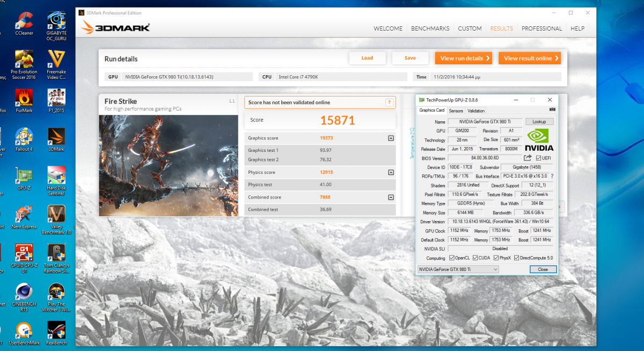Screen dimensions: 644x351
Task: Open Pro Evolution Soccer 2016 shortcut
Action: click(x=23, y=64)
